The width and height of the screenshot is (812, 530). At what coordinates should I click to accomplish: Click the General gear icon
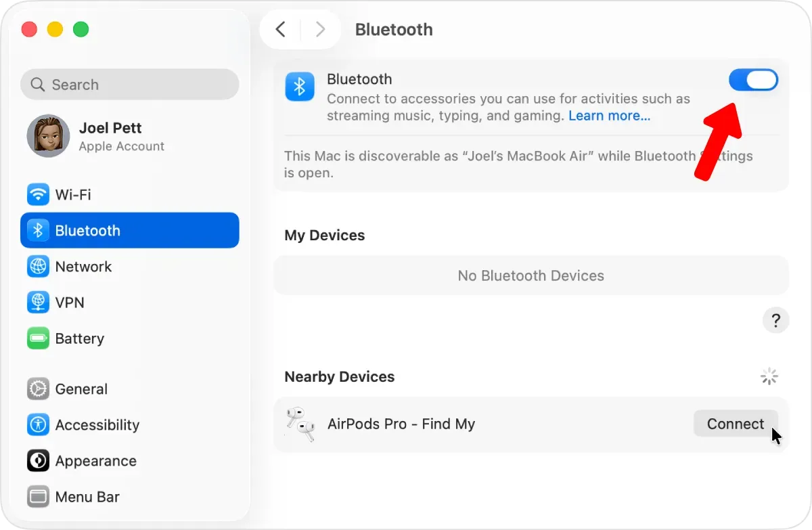38,389
